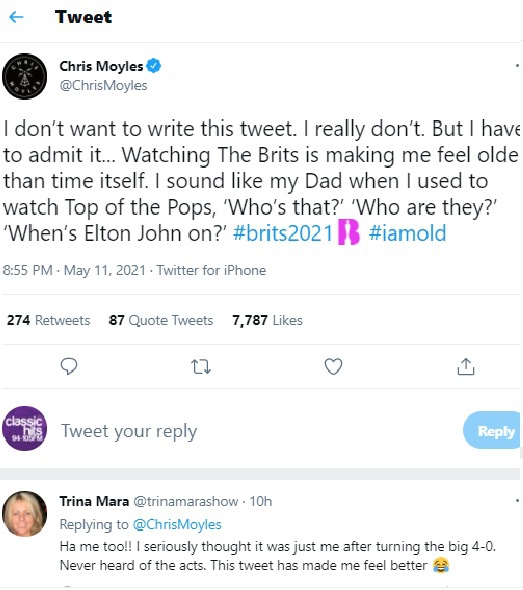523x590 pixels.
Task: Focus the Tweet your reply field
Action: coord(260,431)
